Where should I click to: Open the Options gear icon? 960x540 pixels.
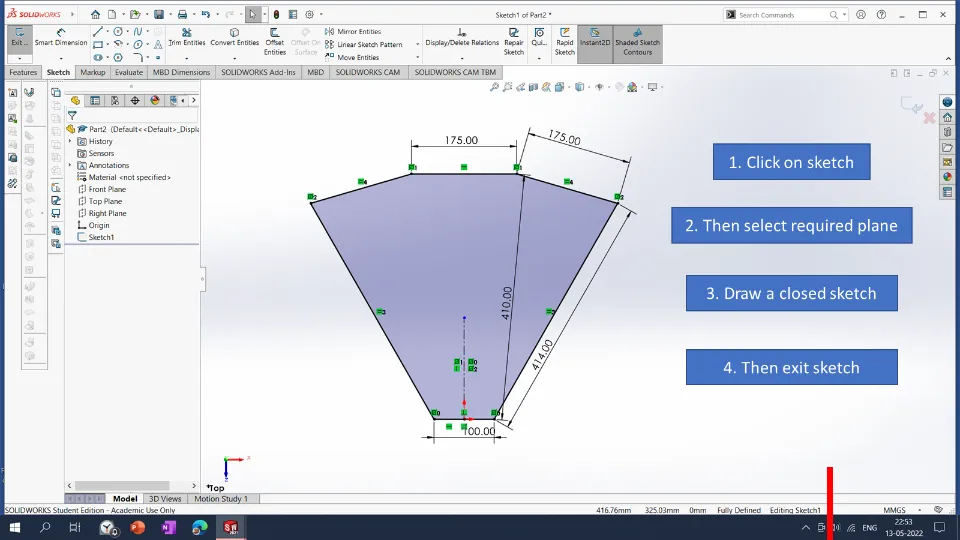coord(309,15)
